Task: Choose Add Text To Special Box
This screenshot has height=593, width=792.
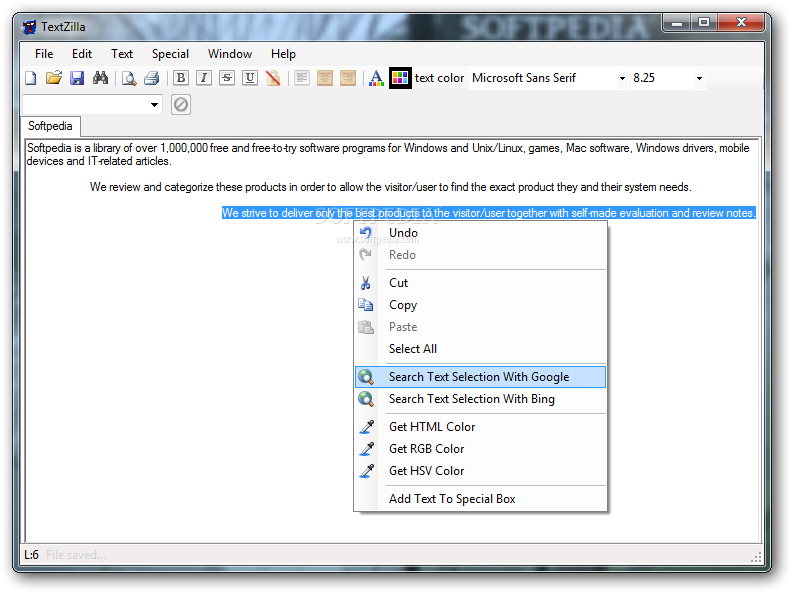Action: click(x=480, y=499)
